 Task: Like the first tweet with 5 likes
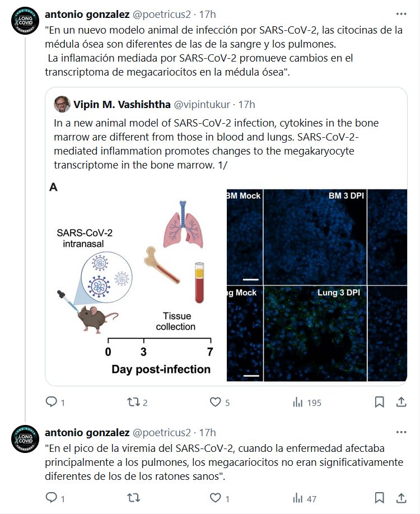pos(216,402)
